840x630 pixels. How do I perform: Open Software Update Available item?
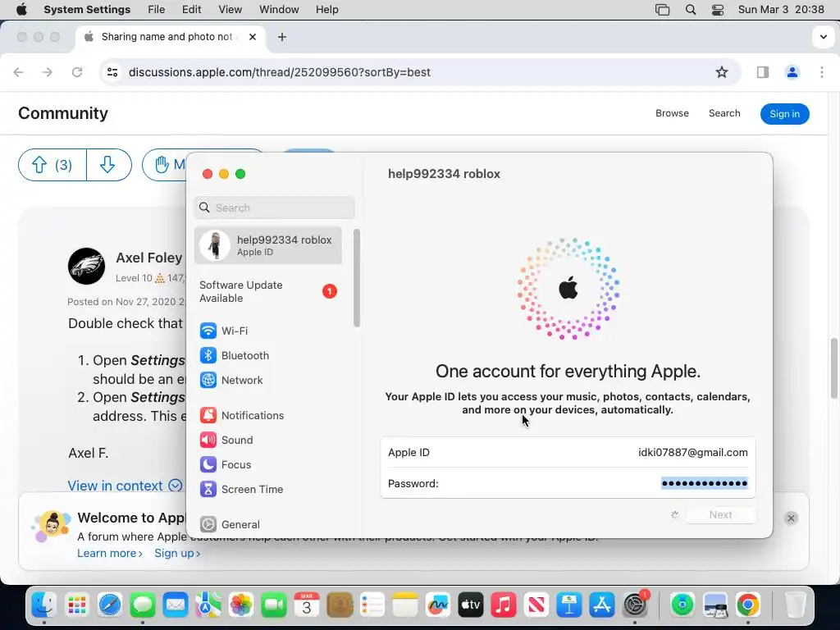tap(268, 291)
